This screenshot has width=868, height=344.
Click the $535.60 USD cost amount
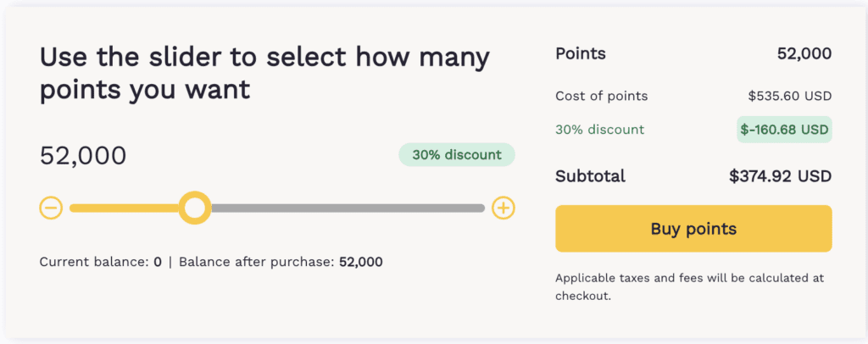(789, 96)
